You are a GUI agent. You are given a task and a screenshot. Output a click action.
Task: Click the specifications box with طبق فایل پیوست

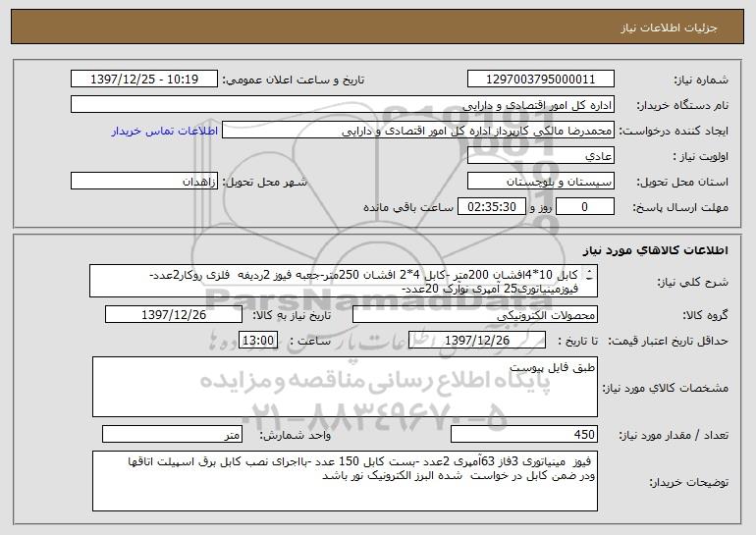click(345, 387)
